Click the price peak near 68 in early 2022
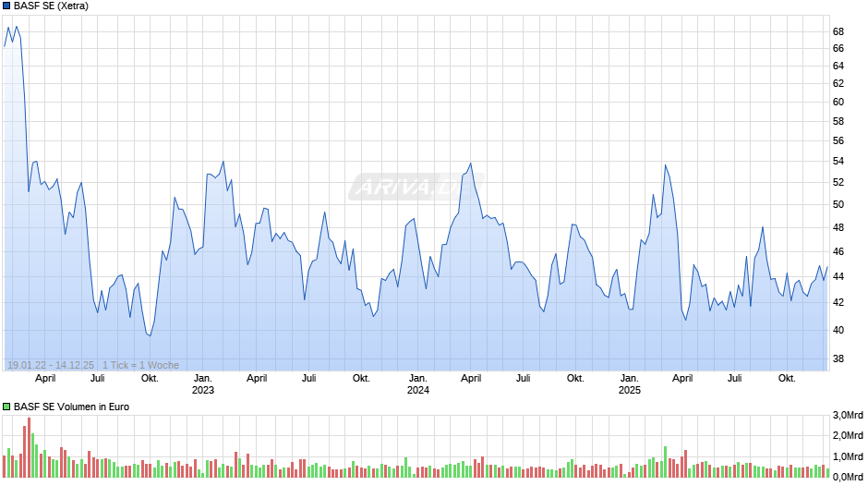 [16, 27]
